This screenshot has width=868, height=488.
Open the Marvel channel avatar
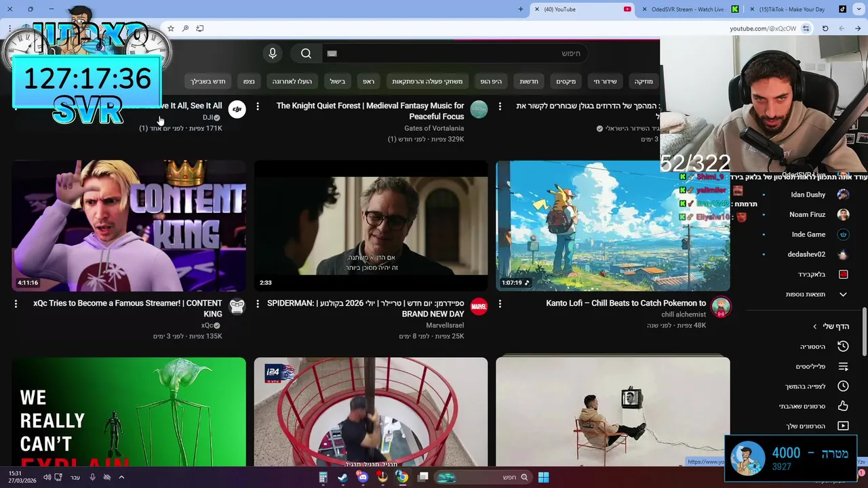(479, 306)
